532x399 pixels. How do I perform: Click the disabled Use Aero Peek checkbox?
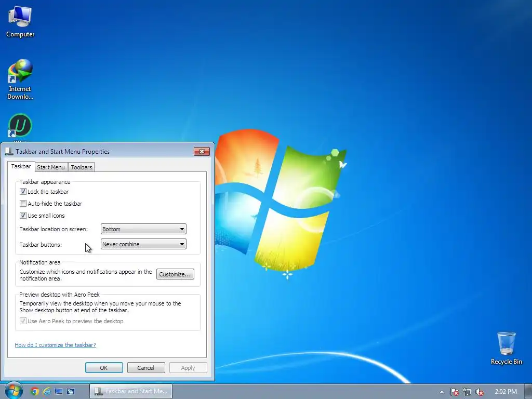point(23,321)
